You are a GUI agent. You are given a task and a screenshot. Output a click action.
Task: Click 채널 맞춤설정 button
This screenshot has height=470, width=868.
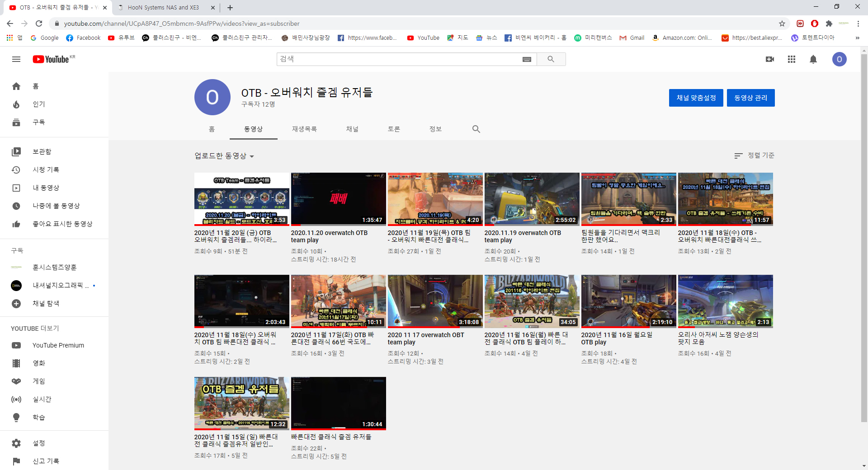[696, 98]
